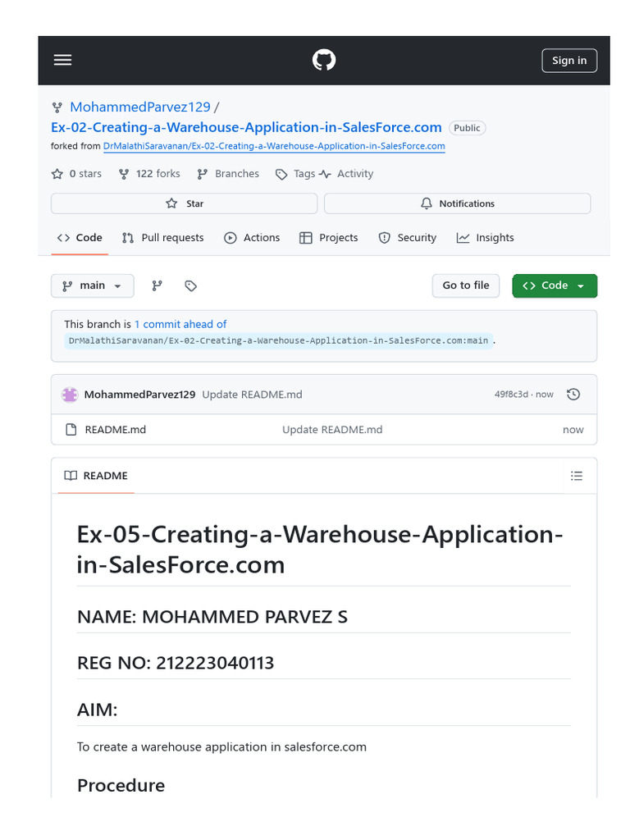This screenshot has width=630, height=840.
Task: Expand the green Code clone dropdown
Action: pyautogui.click(x=555, y=285)
